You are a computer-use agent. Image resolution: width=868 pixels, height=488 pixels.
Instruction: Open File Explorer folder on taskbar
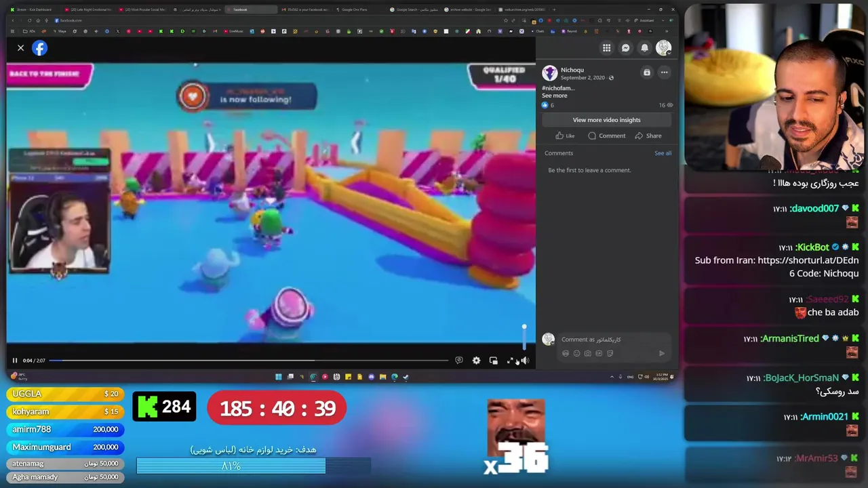(x=382, y=377)
